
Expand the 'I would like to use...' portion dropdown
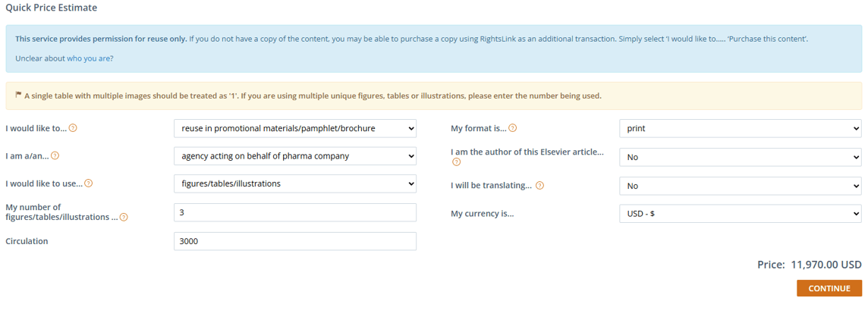coord(295,183)
